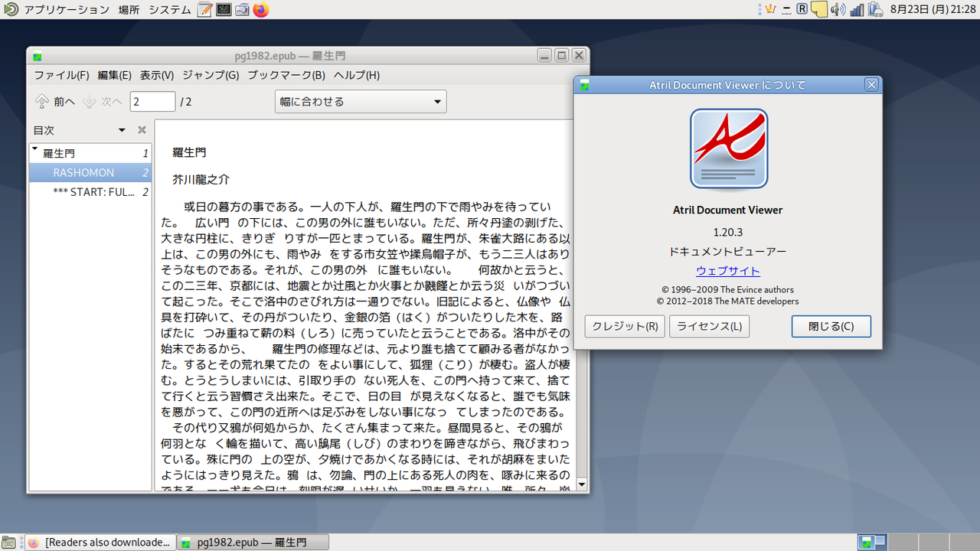Click the underscore keyboard tray icon

click(x=786, y=10)
